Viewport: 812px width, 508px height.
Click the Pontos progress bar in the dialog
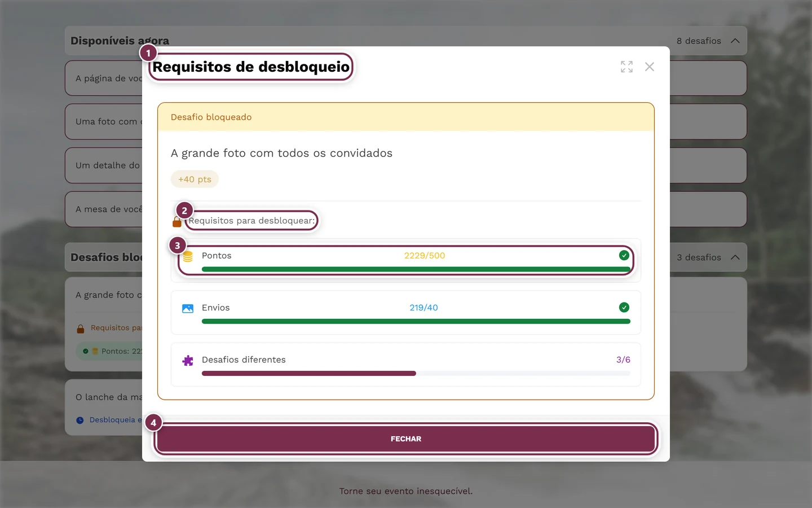click(416, 269)
